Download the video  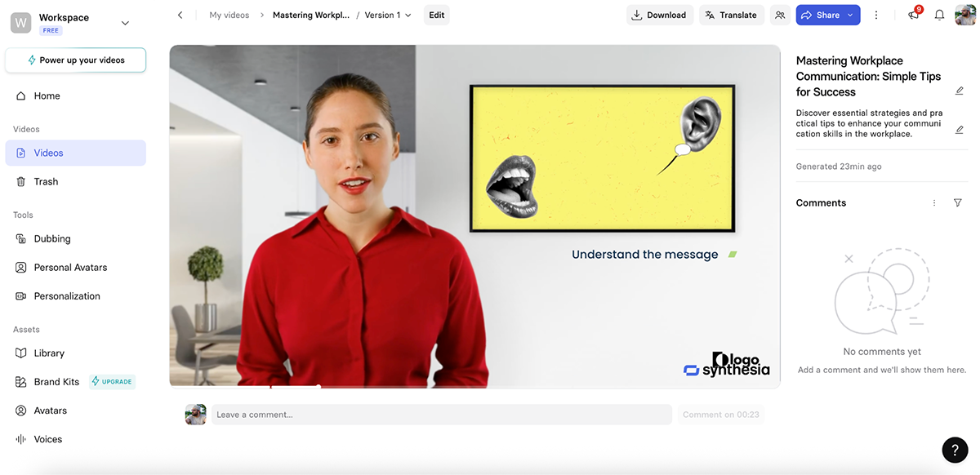point(659,15)
